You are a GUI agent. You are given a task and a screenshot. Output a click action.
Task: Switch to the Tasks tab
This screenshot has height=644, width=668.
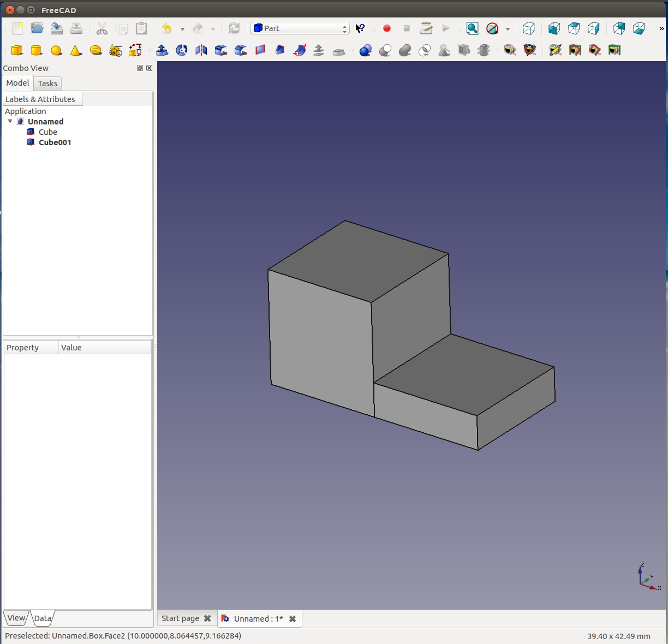[x=47, y=84]
